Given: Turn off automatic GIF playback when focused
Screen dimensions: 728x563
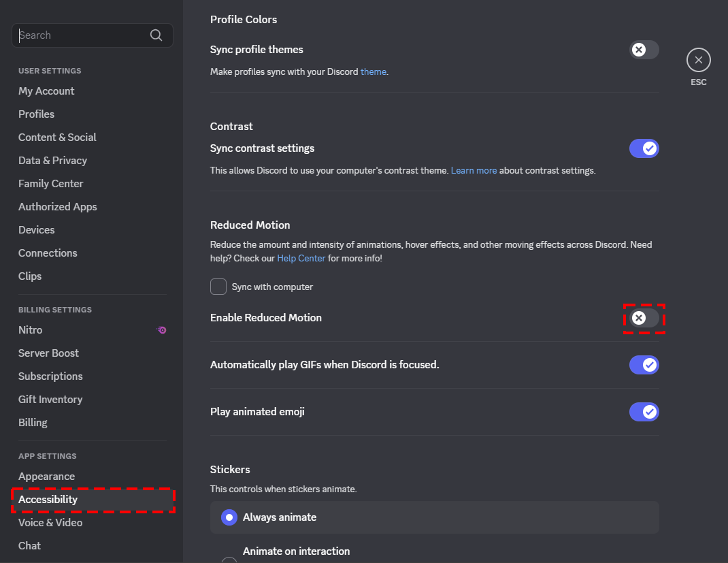Looking at the screenshot, I should coord(644,365).
